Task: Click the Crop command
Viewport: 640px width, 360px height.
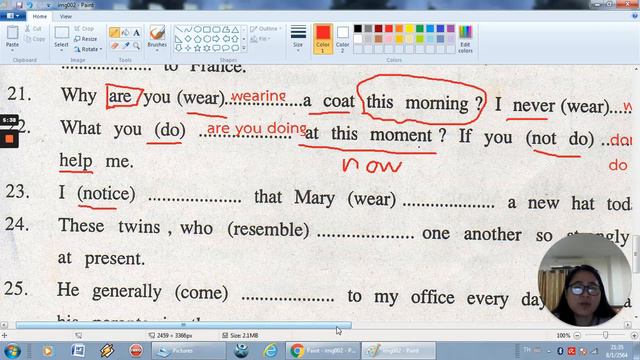Action: pos(84,29)
